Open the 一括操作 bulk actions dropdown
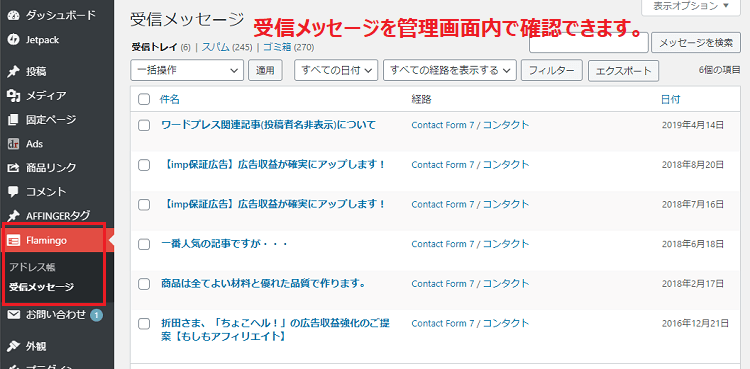The image size is (750, 369). tap(187, 70)
